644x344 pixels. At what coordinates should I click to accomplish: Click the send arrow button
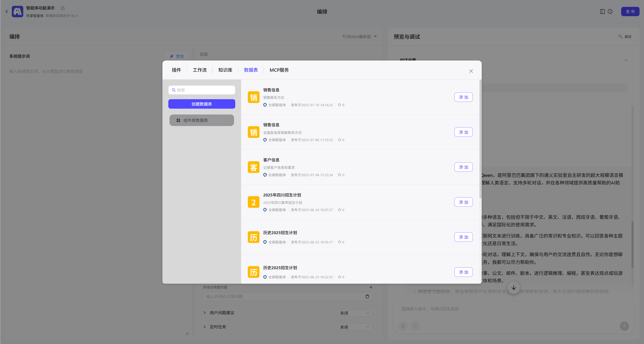[624, 326]
